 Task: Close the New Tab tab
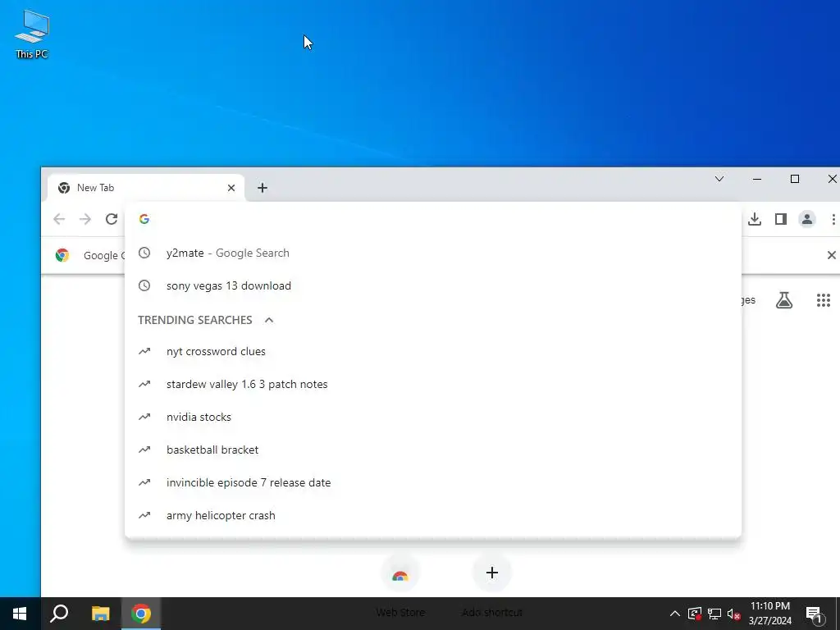click(231, 188)
